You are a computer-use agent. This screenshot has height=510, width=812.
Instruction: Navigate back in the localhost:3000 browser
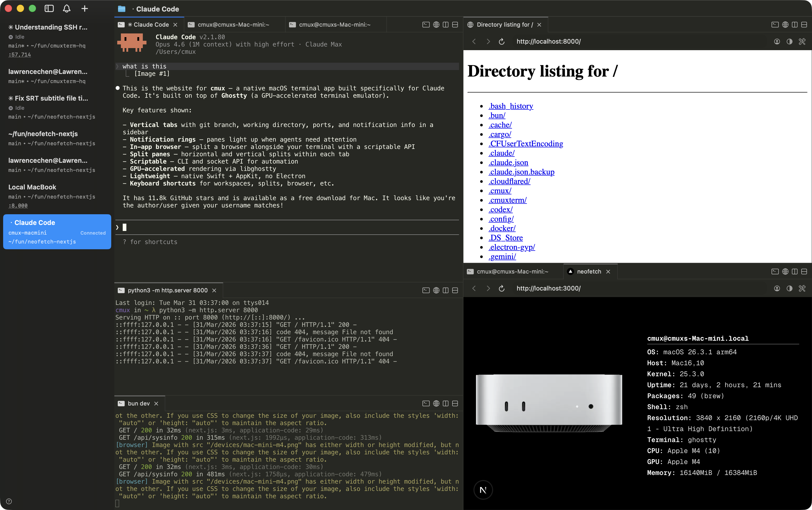[474, 288]
